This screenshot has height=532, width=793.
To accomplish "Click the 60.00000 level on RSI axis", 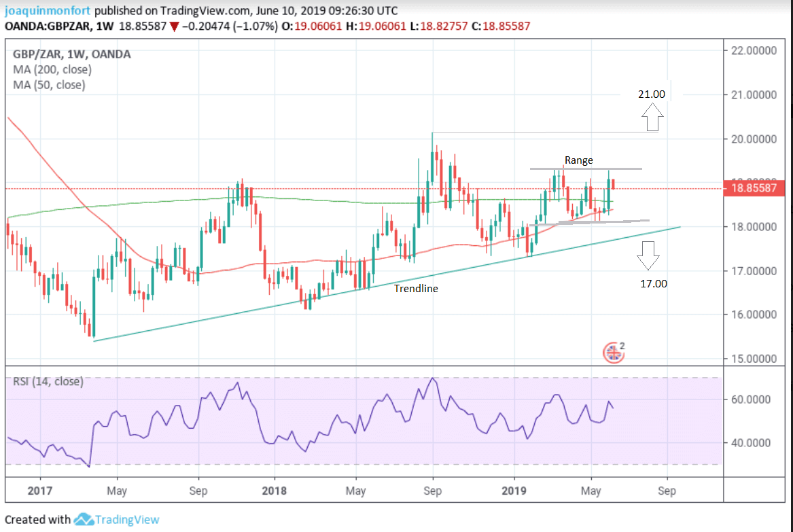I will [755, 400].
